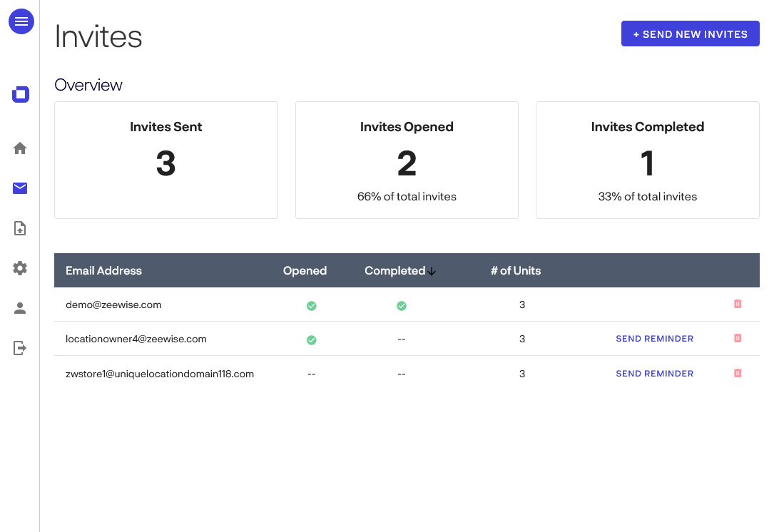Viewport: 774px width, 532px height.
Task: Open the user profile icon
Action: point(19,308)
